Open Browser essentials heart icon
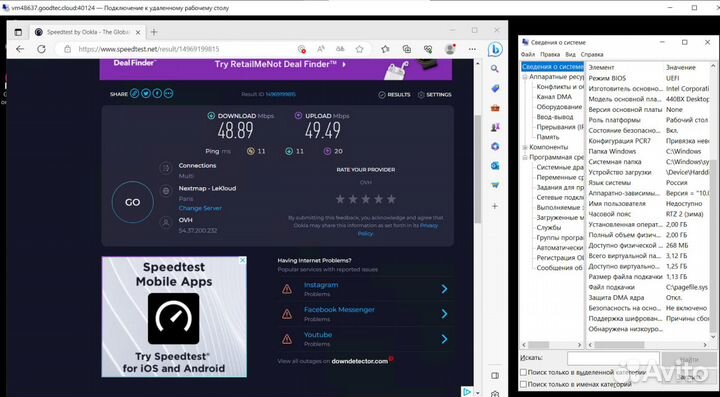 428,49
